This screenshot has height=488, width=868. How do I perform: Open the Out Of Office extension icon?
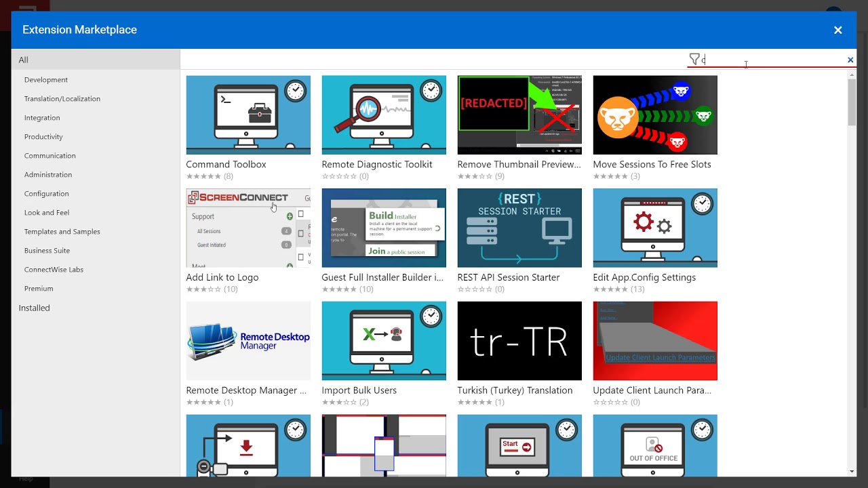coord(655,445)
